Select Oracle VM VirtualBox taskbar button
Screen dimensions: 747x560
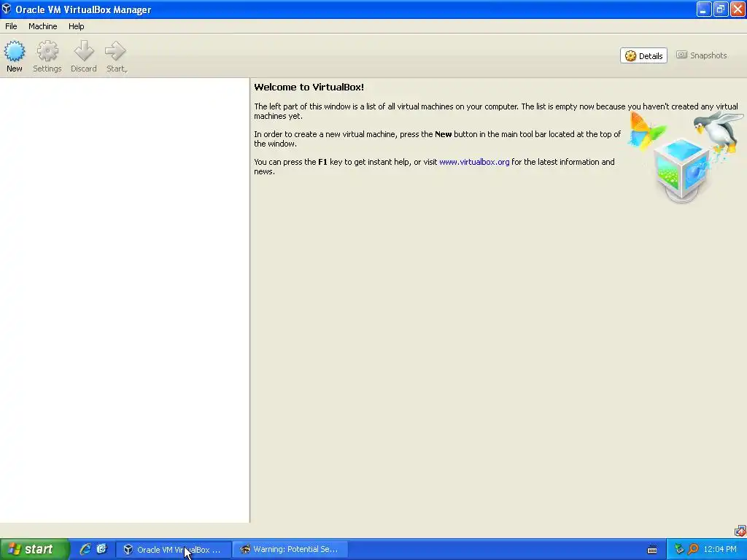click(174, 550)
